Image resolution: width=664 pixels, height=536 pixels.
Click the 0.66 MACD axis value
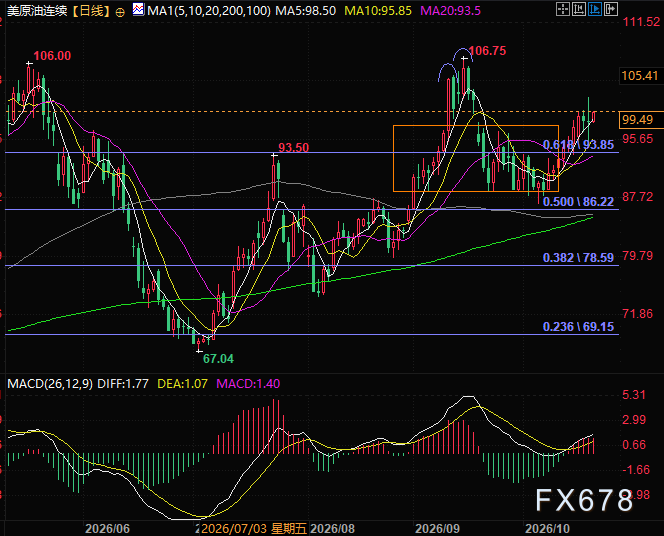click(634, 445)
